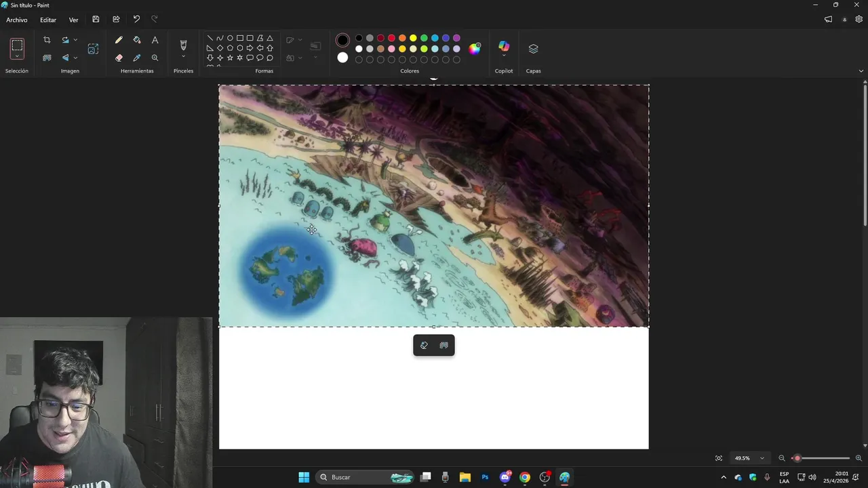Open the Edit colors wheel

coord(475,48)
